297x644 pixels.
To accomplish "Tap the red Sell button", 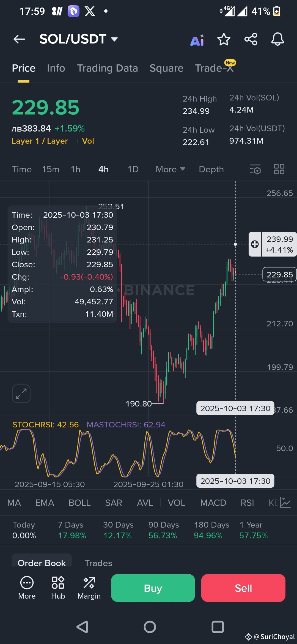I will click(x=243, y=588).
